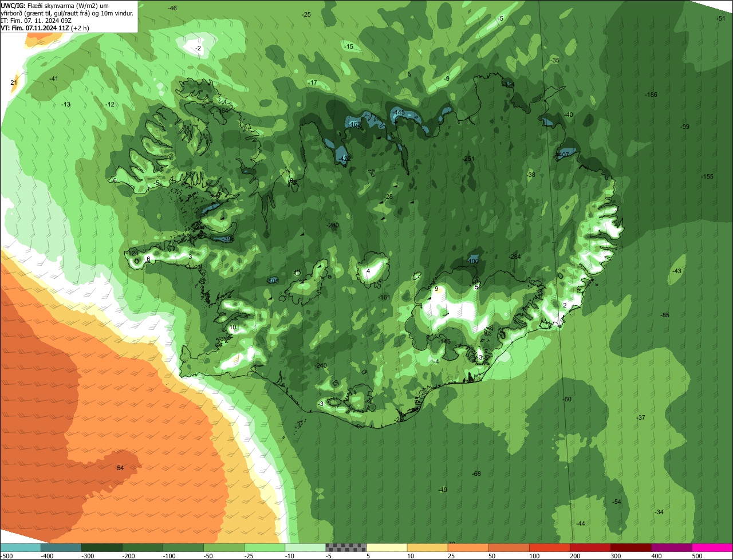Screen dimensions: 733x560
Task: Click the map value '21'
Action: point(14,82)
